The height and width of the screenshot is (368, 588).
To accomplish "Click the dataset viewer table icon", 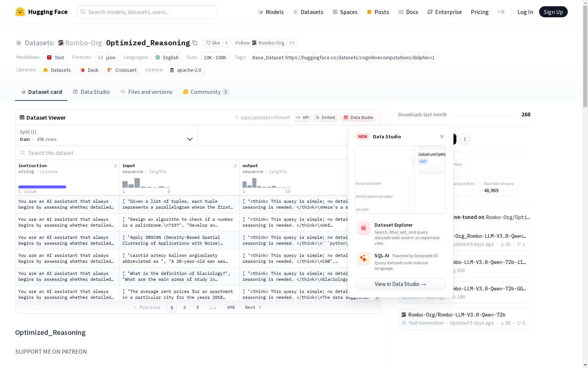I will (22, 117).
